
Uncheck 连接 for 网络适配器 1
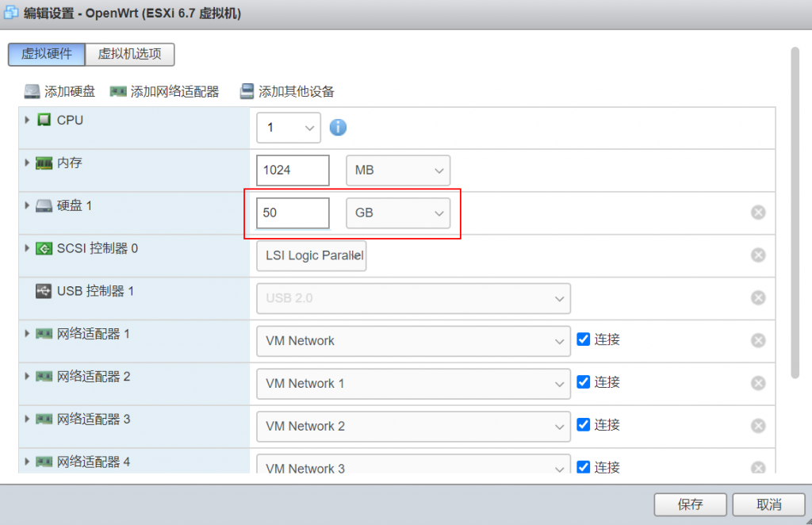tap(585, 339)
